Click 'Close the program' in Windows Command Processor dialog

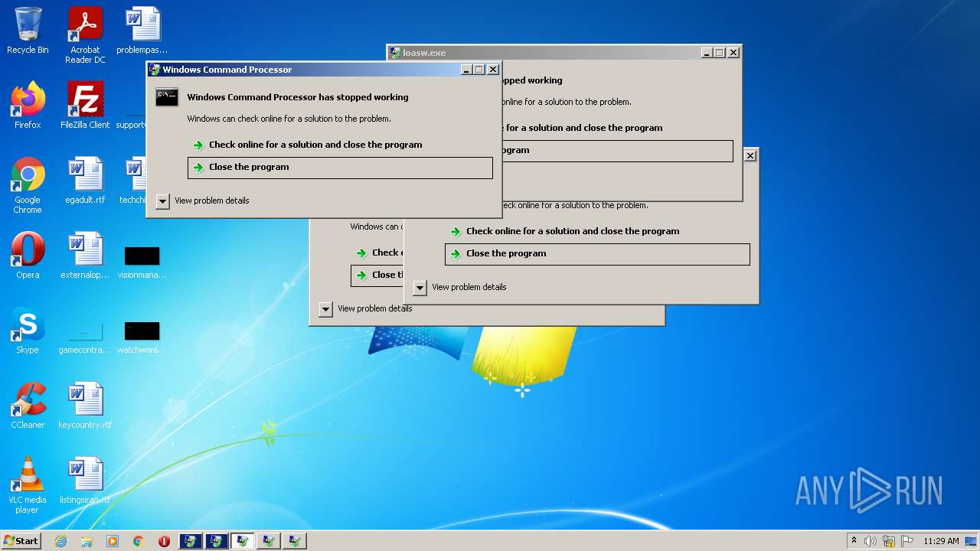[340, 168]
